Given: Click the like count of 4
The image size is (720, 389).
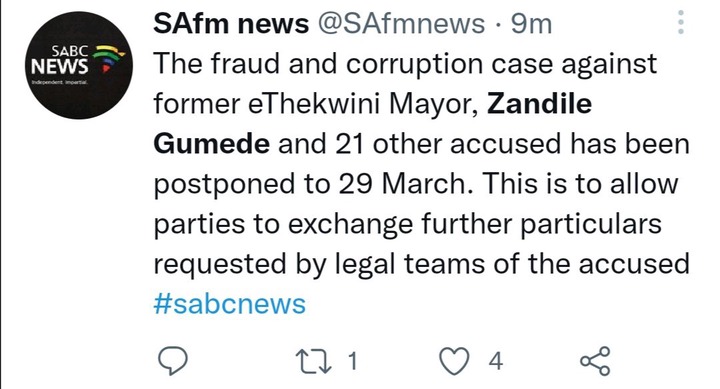Looking at the screenshot, I should coord(496,361).
